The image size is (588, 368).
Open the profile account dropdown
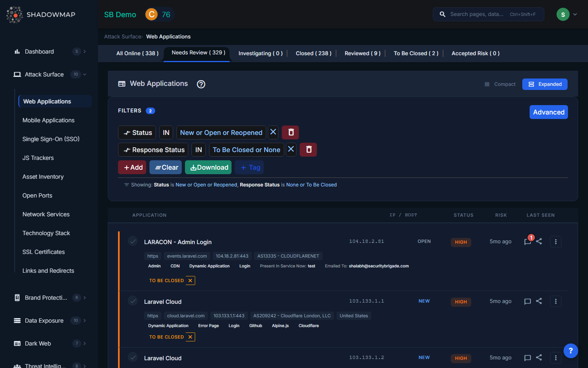coord(568,14)
